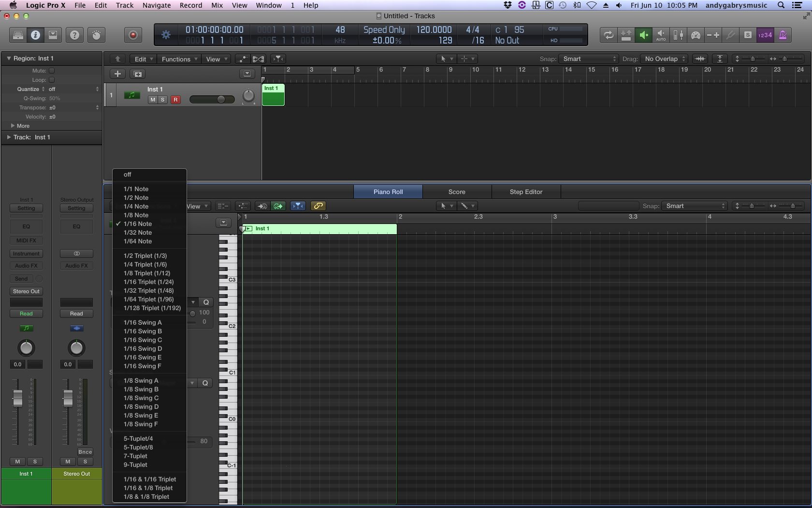Click waveform zoom button
This screenshot has width=812, height=508.
point(700,59)
